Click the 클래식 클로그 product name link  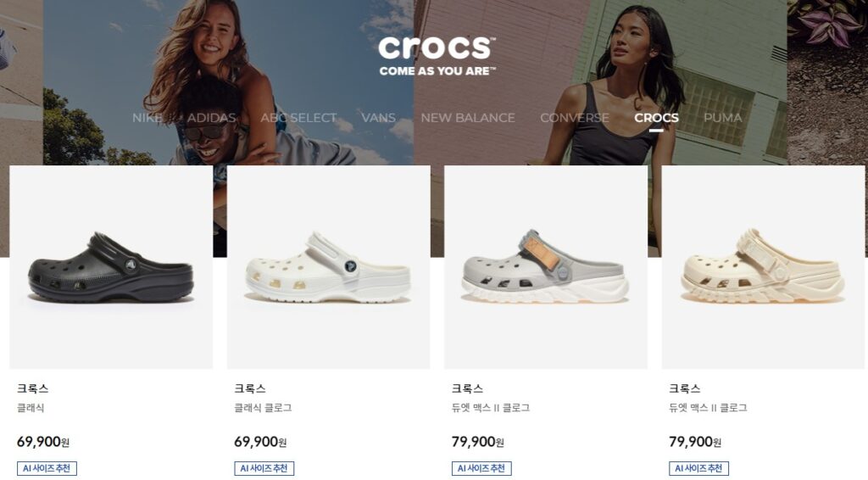(x=263, y=408)
